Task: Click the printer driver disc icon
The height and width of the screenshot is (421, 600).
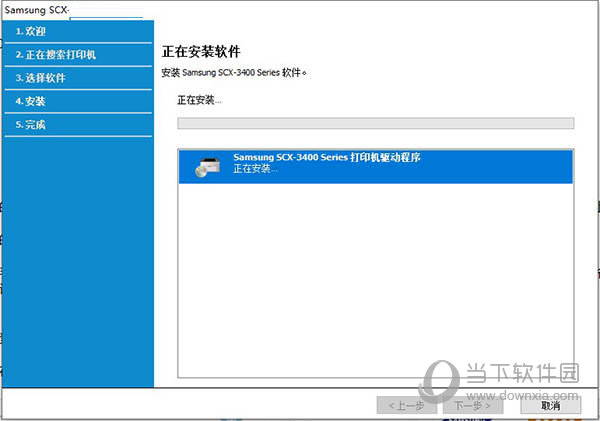Action: point(207,167)
